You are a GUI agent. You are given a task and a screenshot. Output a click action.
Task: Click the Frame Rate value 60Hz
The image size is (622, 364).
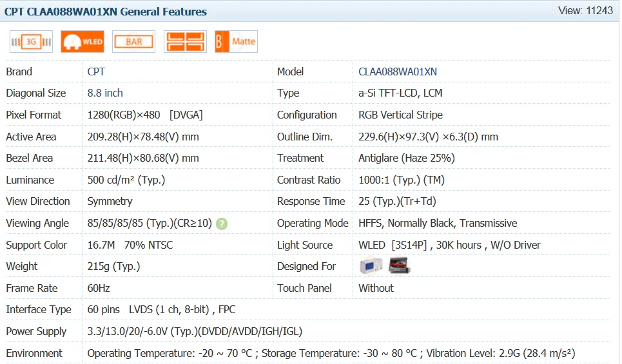99,288
